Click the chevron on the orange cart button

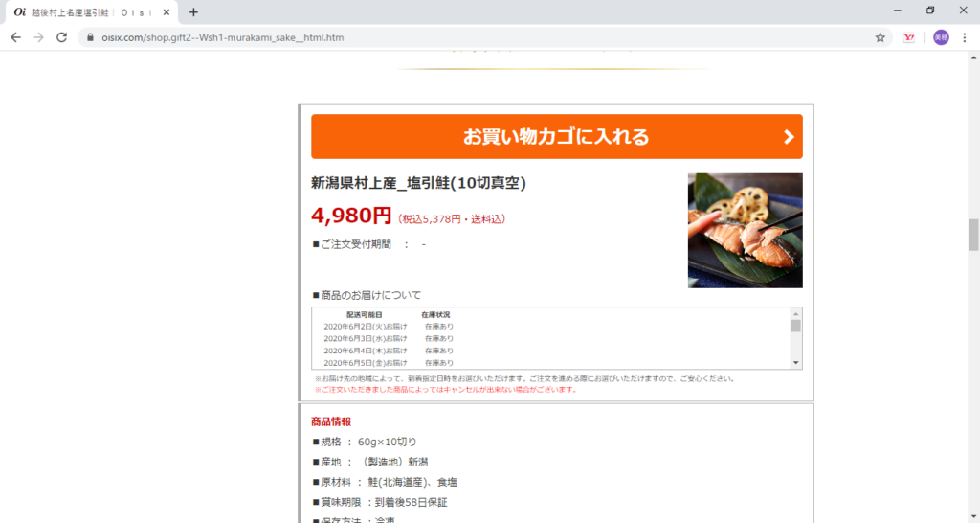point(789,137)
